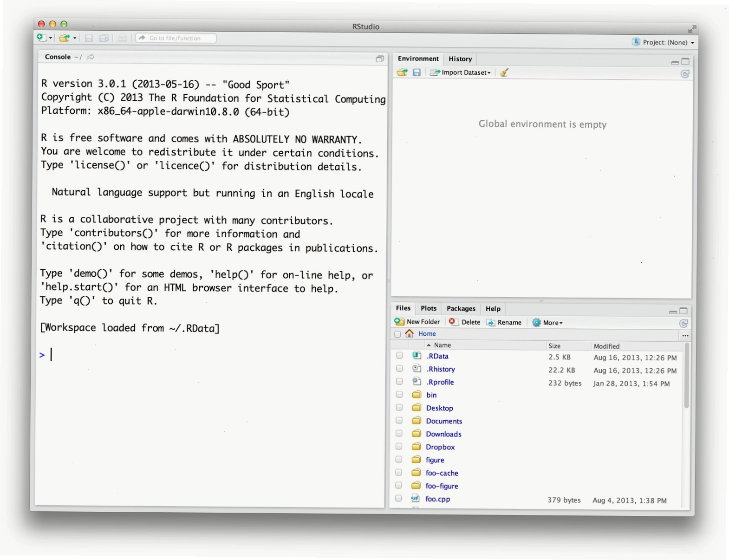Image resolution: width=729 pixels, height=560 pixels.
Task: Click the go to directory ellipsis button
Action: coord(685,335)
